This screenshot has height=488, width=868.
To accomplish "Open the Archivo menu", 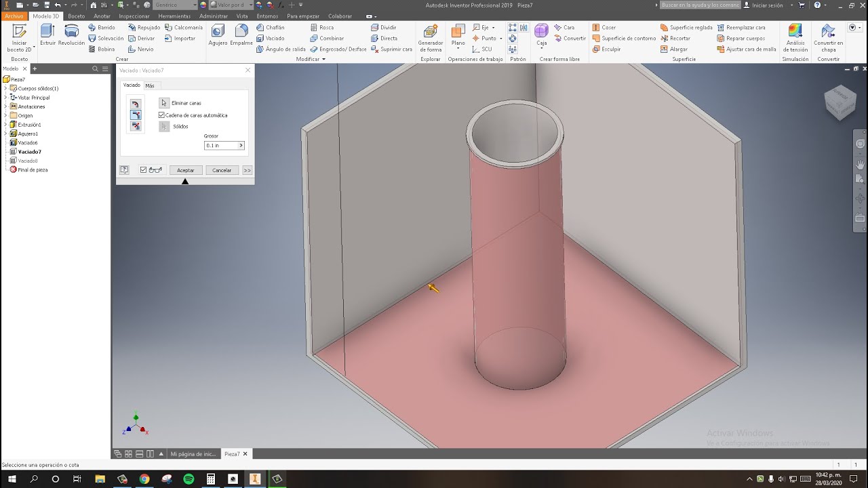I will pyautogui.click(x=14, y=16).
